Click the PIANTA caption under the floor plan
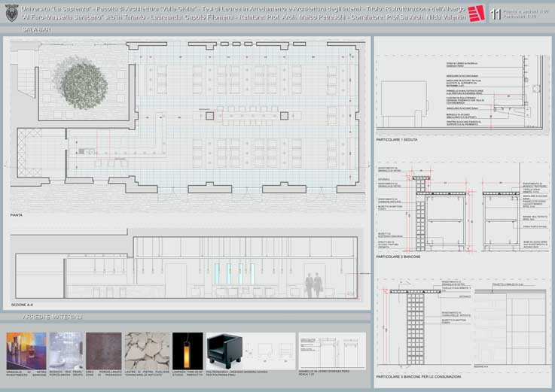Image resolution: width=555 pixels, height=392 pixels. [17, 215]
